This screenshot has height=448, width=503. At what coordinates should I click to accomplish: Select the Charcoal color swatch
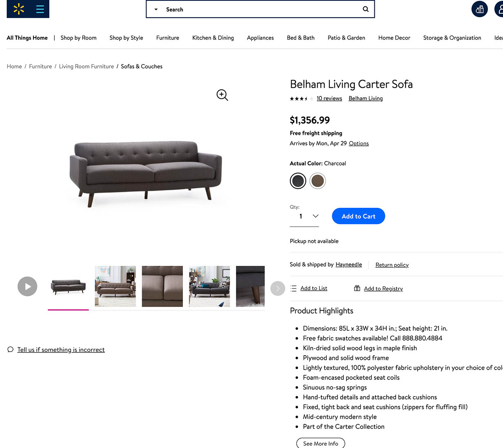point(298,181)
